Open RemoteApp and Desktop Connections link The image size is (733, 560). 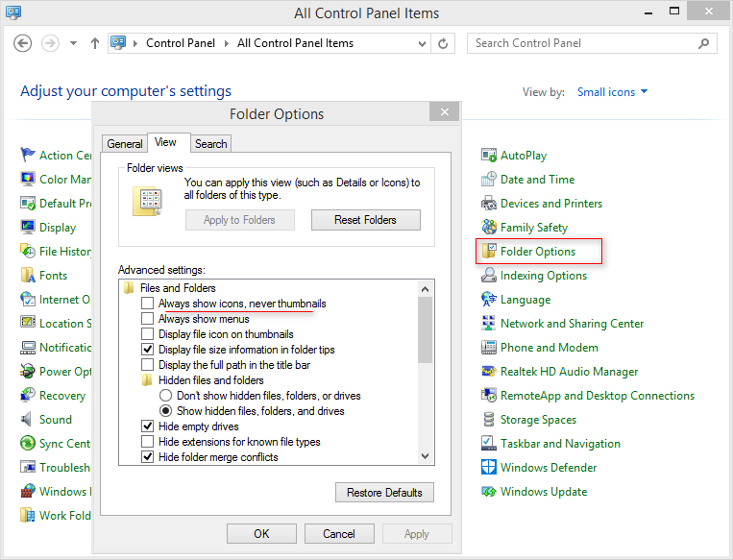597,395
